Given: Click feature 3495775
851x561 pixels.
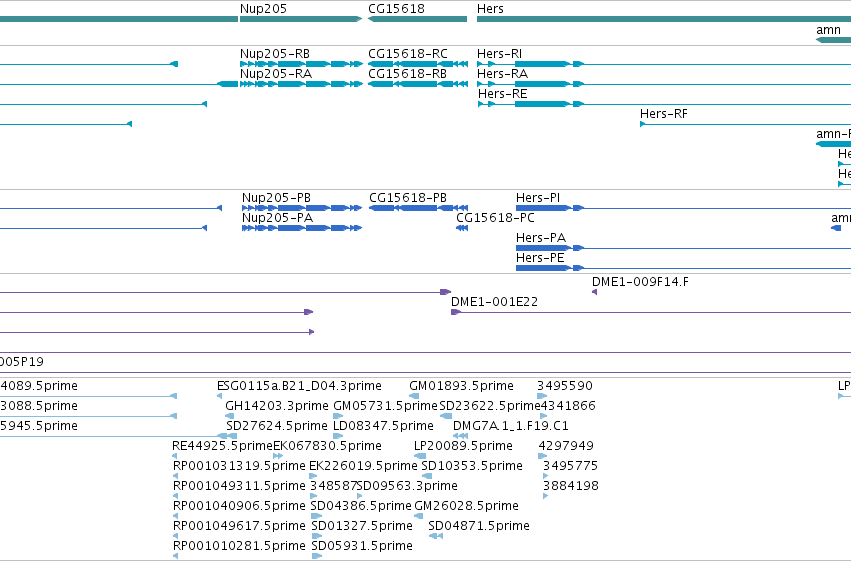Looking at the screenshot, I should click(x=570, y=466).
